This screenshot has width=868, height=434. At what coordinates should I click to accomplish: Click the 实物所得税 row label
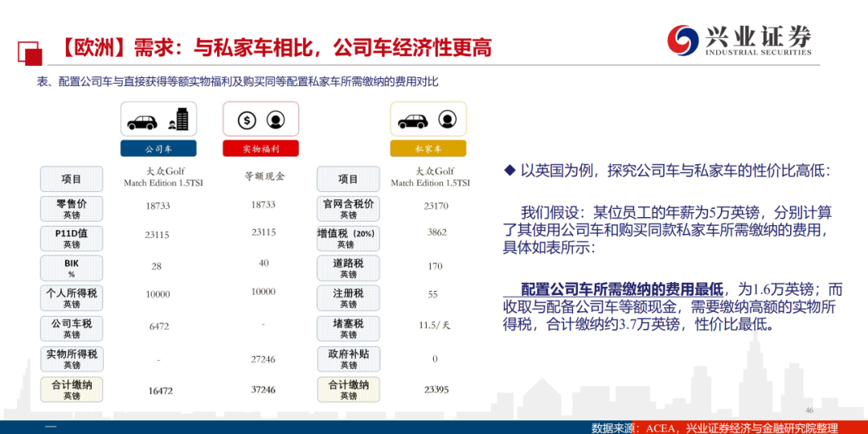click(72, 358)
